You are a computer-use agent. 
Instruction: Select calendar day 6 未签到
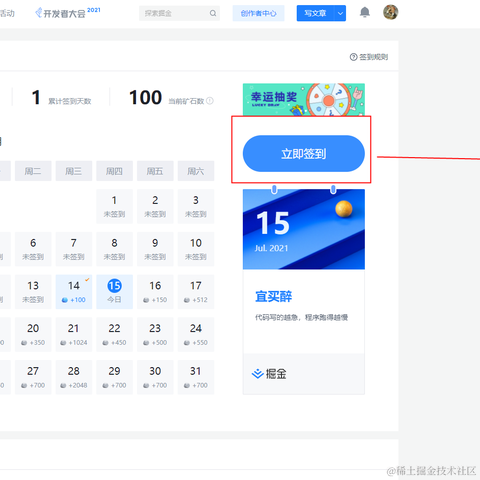[33, 249]
